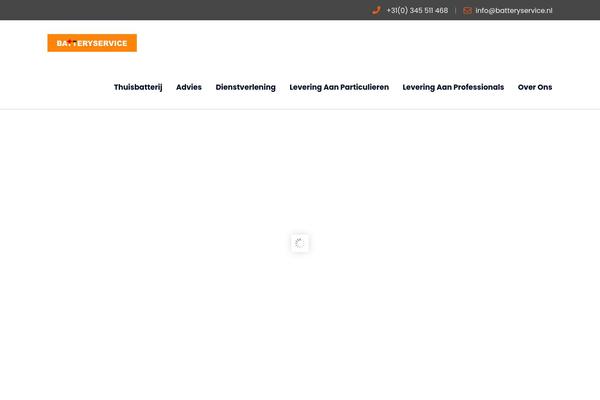
Task: Open the Batteryservice logo homepage
Action: pyautogui.click(x=92, y=43)
